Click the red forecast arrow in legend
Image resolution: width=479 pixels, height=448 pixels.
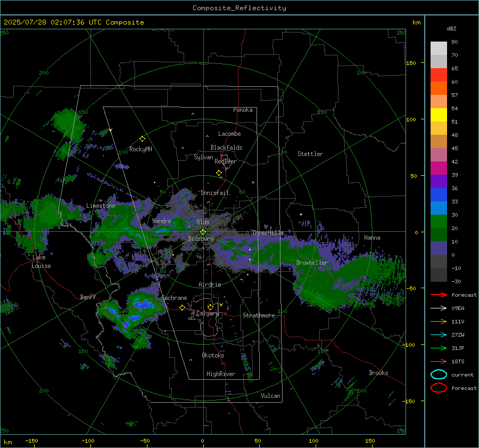coord(439,295)
